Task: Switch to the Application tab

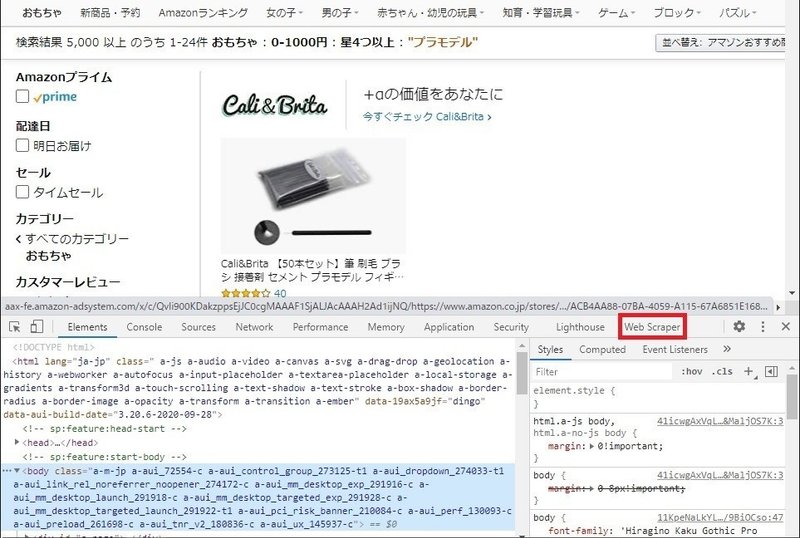Action: (x=449, y=327)
